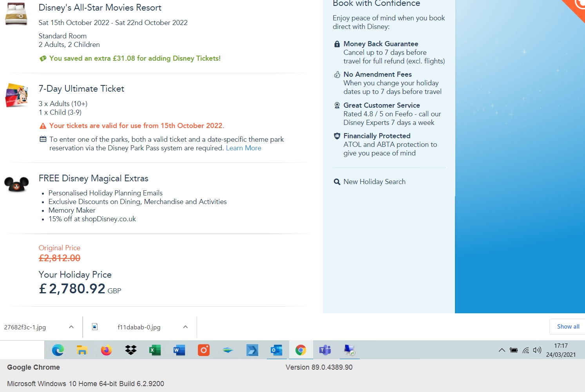Switch to Google Chrome in the taskbar
The image size is (585, 392).
click(301, 350)
